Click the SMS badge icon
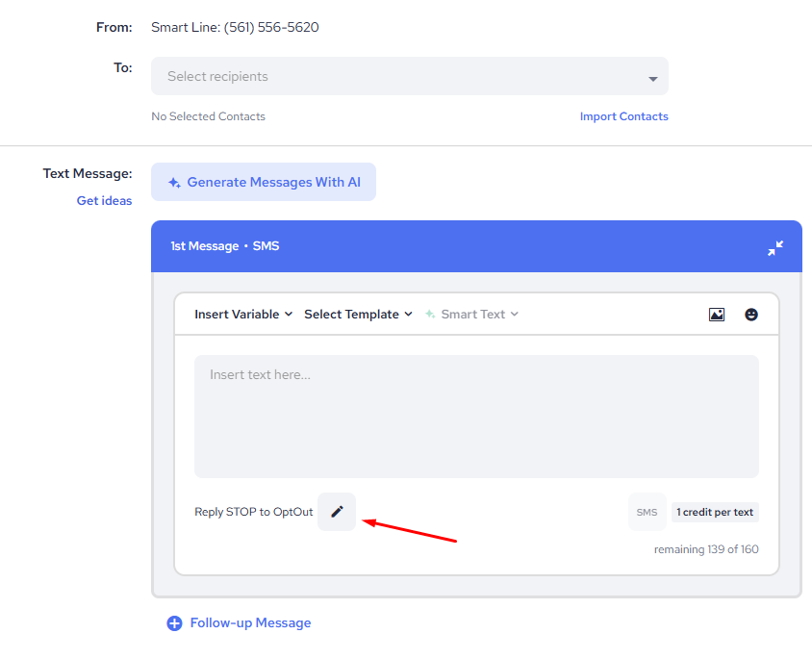The image size is (812, 659). click(x=647, y=512)
